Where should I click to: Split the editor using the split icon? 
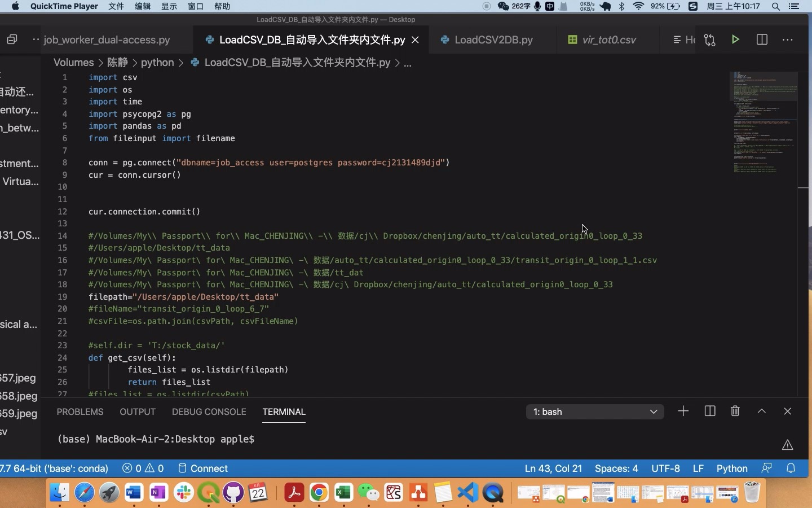(761, 40)
